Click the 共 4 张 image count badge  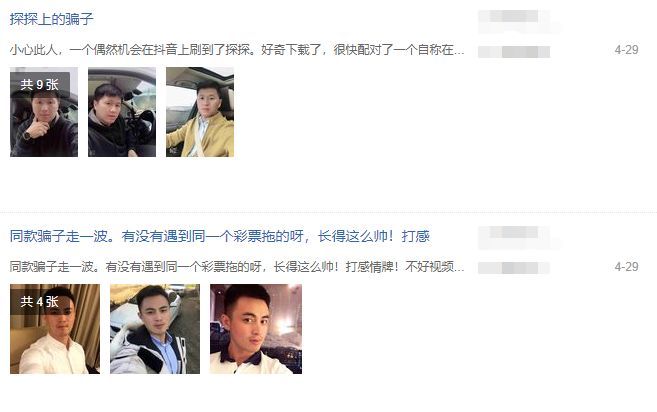(40, 302)
